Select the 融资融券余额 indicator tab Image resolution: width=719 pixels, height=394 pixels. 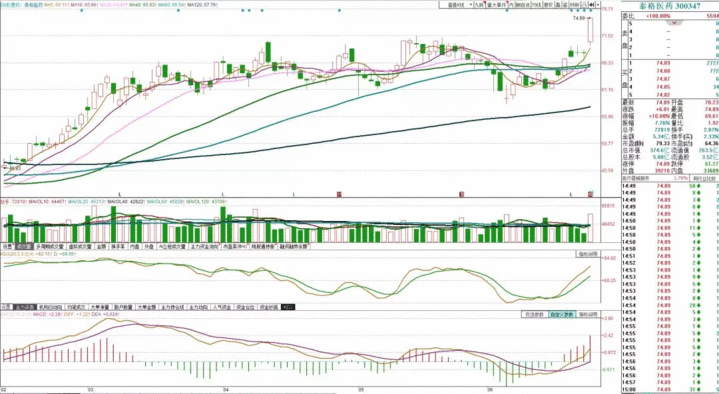294,246
